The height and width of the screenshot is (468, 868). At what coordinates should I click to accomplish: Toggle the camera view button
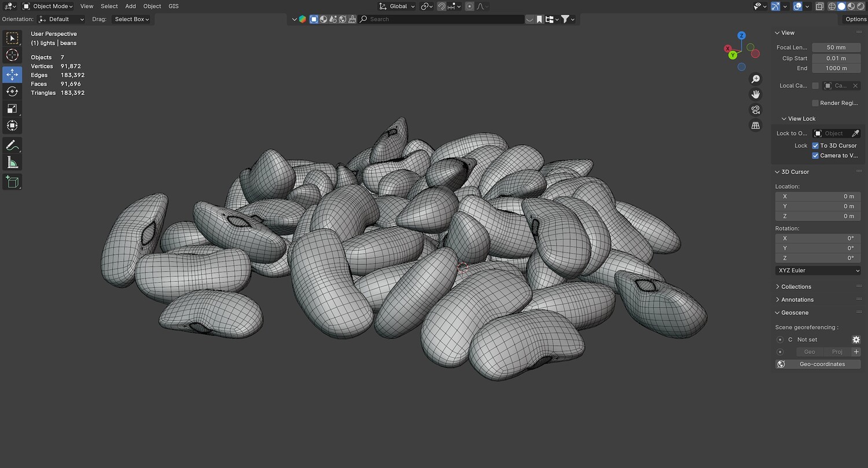755,110
